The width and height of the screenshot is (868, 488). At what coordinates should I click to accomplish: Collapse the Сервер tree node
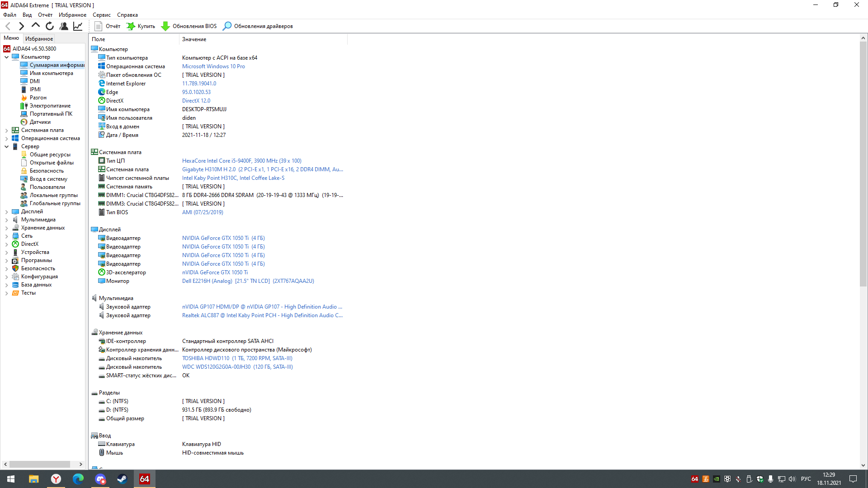coord(6,146)
